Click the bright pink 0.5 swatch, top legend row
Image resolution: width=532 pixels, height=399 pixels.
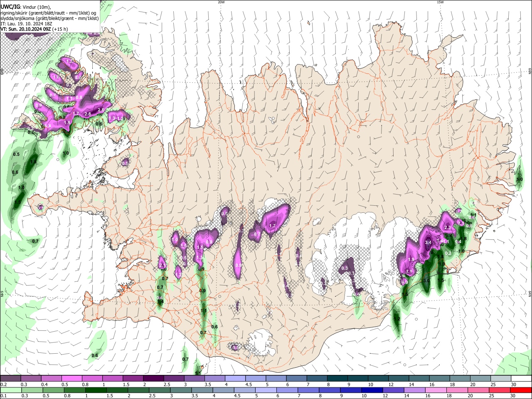[x=71, y=379]
